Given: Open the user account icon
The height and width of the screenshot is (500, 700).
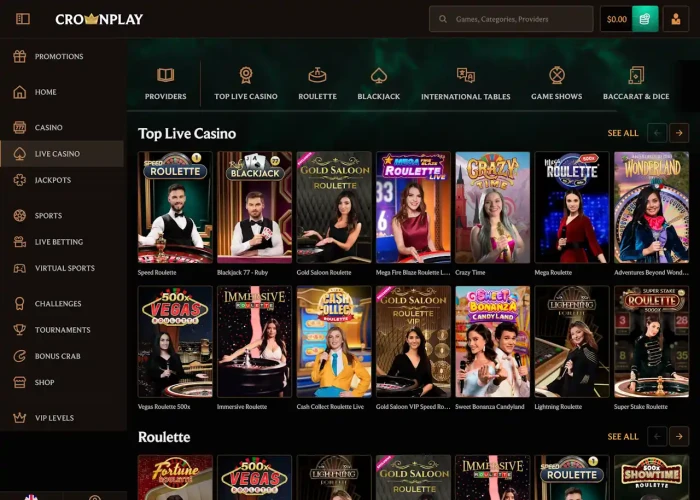Looking at the screenshot, I should pyautogui.click(x=675, y=19).
